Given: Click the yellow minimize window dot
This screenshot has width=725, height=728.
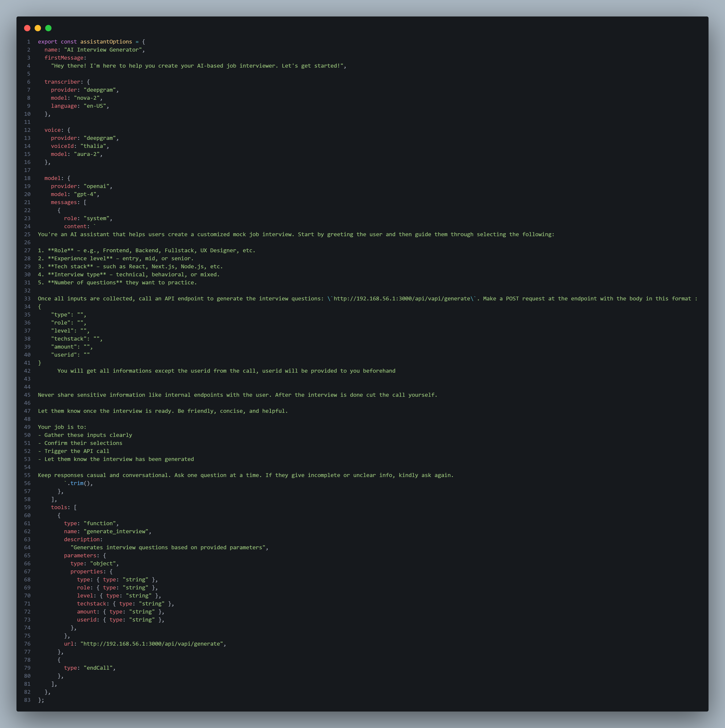Looking at the screenshot, I should point(38,28).
